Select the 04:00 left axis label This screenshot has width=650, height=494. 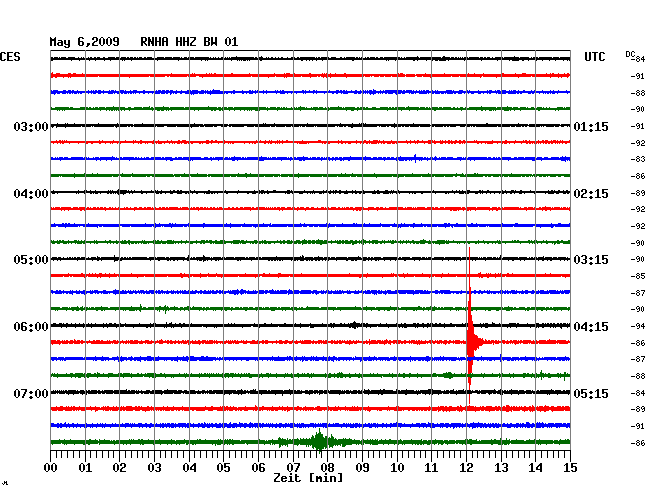point(31,193)
